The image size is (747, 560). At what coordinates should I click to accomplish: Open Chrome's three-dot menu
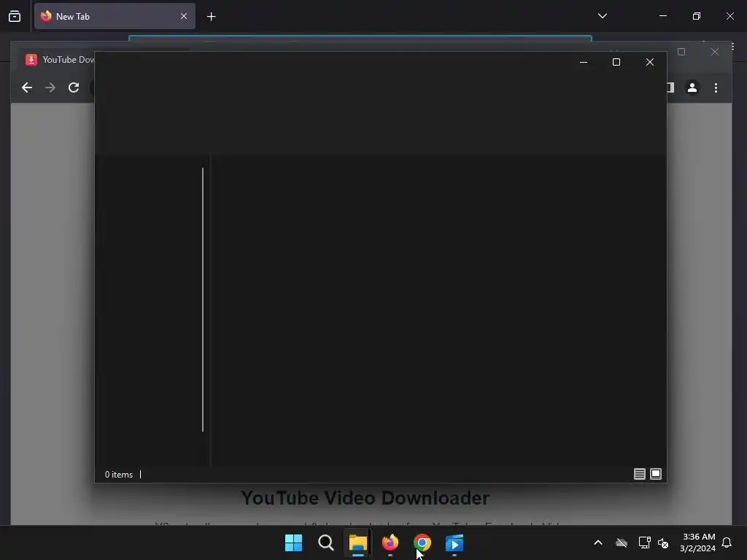(716, 87)
